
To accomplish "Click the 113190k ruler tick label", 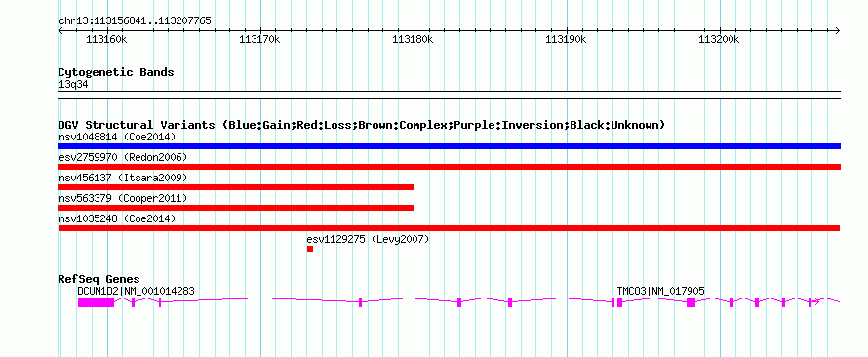I will [567, 40].
